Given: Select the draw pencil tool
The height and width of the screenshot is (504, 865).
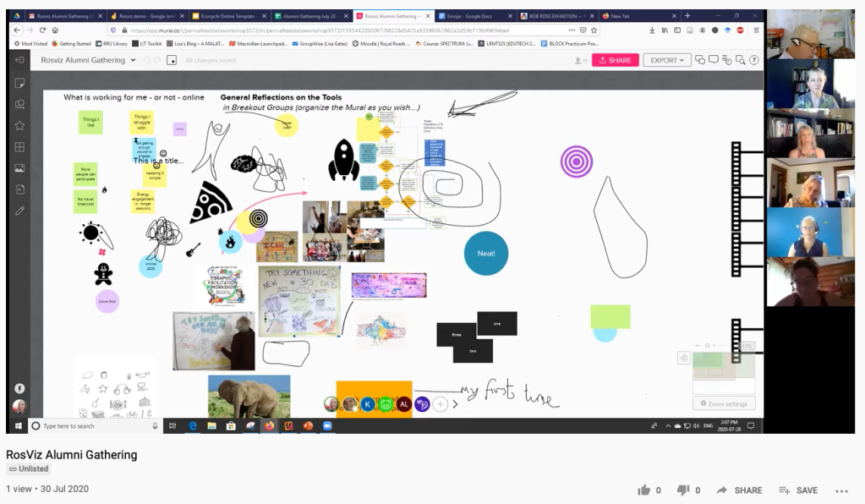Looking at the screenshot, I should pos(19,211).
